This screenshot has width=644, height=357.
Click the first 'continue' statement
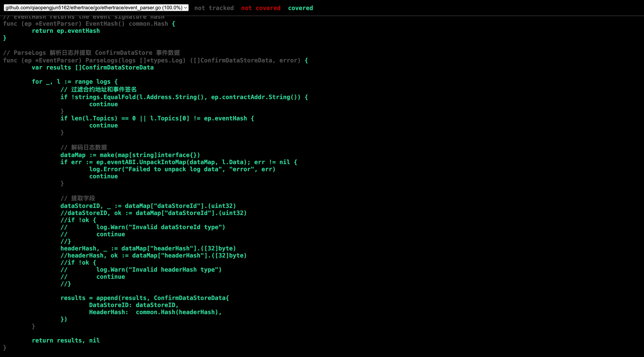[103, 104]
